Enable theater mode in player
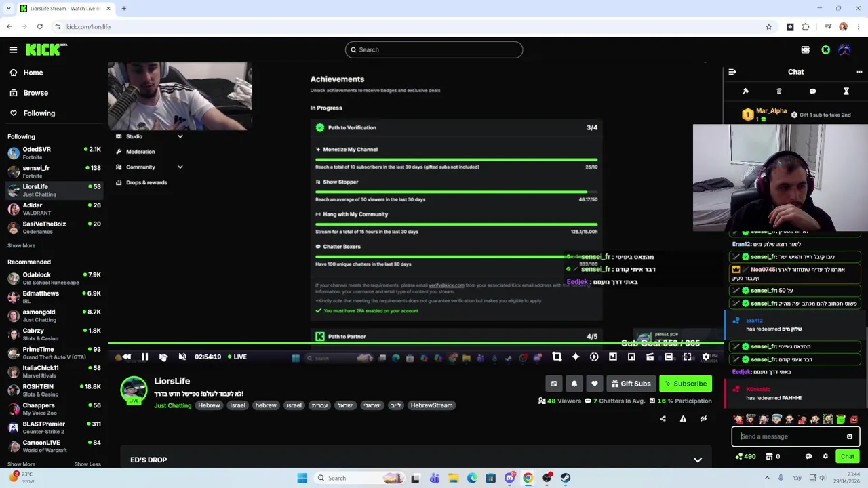This screenshot has height=488, width=868. [669, 357]
